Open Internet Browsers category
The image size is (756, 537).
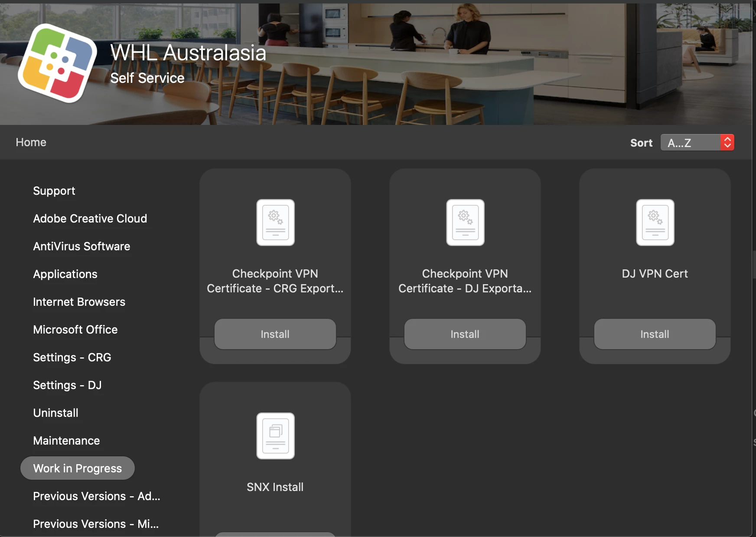coord(79,302)
